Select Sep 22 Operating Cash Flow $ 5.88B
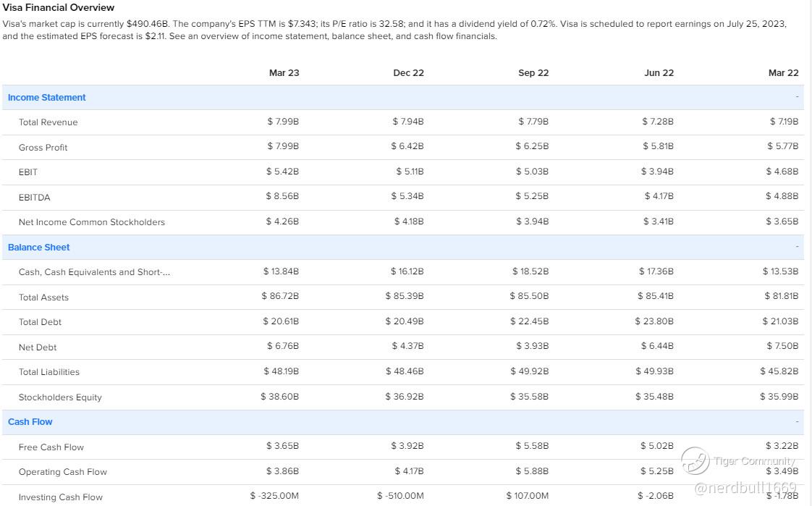The height and width of the screenshot is (506, 812). (x=532, y=471)
